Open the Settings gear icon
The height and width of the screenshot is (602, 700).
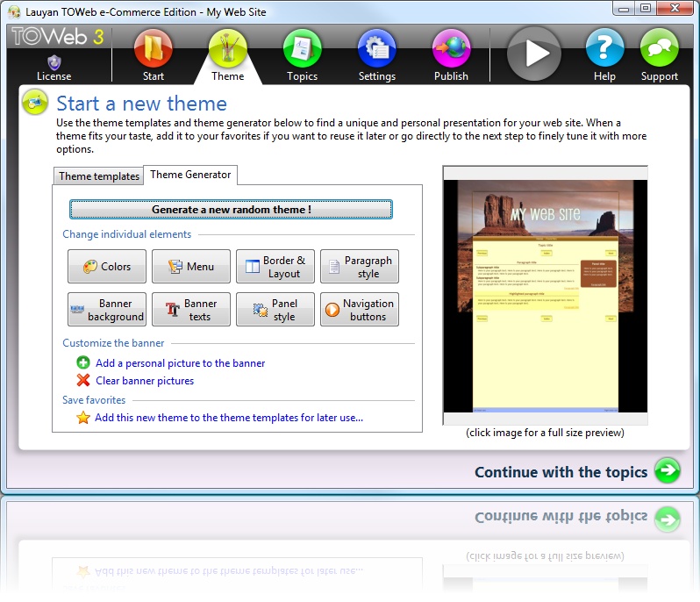coord(377,48)
